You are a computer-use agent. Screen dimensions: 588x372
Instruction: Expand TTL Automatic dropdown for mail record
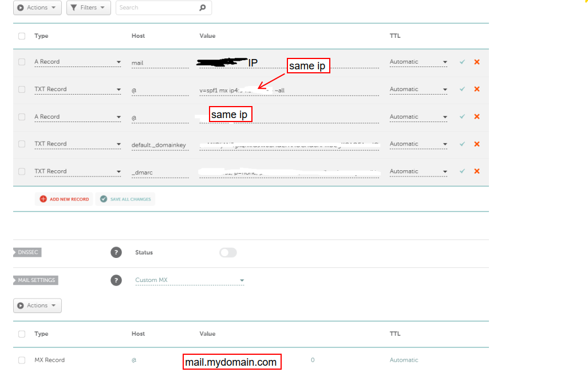coord(418,62)
